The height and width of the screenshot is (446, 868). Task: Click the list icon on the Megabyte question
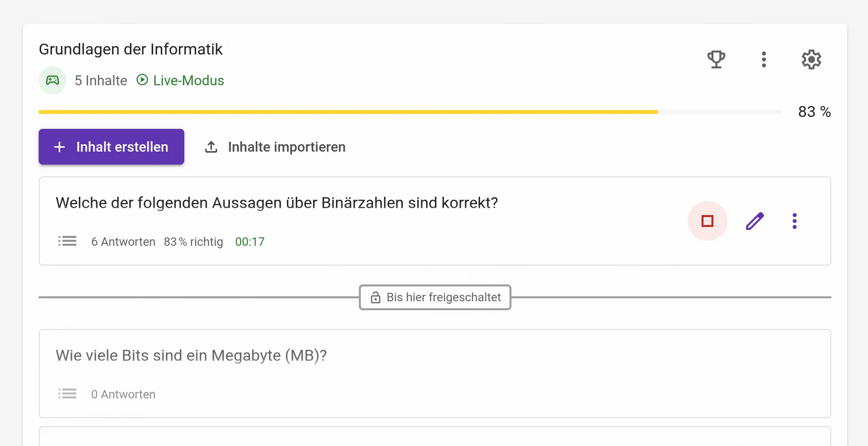click(67, 394)
